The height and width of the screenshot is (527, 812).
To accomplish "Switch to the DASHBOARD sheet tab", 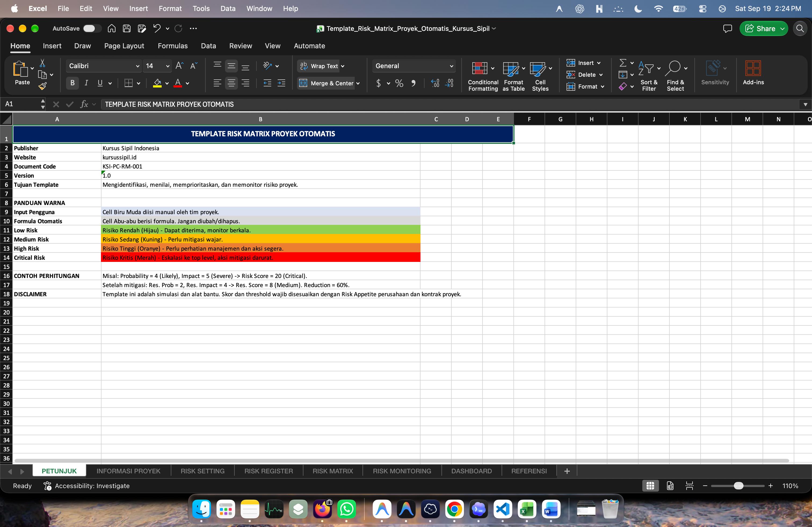I will (472, 471).
